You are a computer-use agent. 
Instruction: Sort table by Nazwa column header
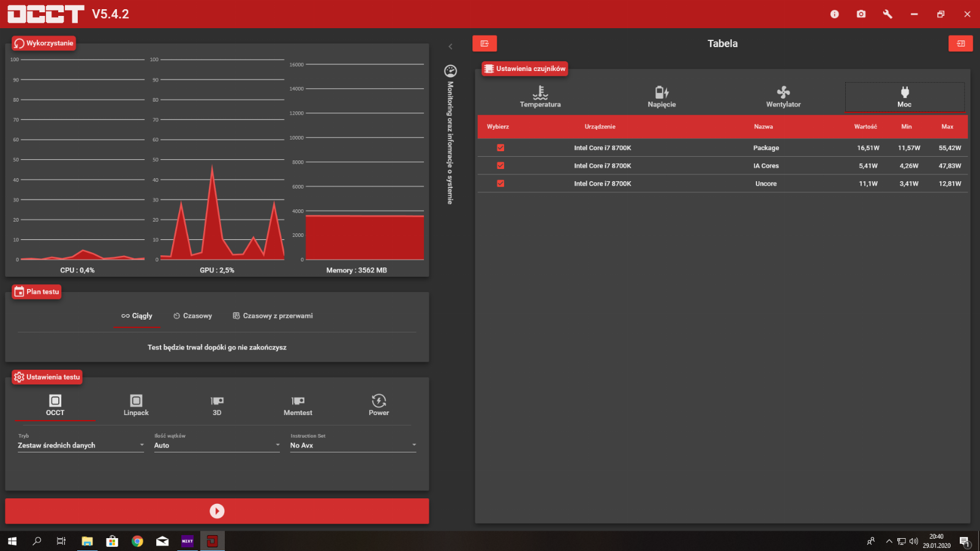tap(763, 127)
